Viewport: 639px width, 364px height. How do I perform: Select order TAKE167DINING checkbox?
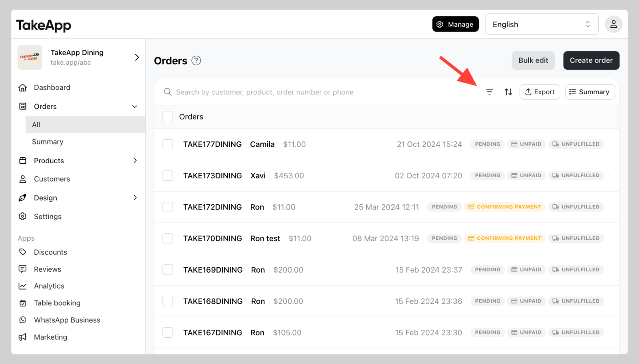[168, 332]
